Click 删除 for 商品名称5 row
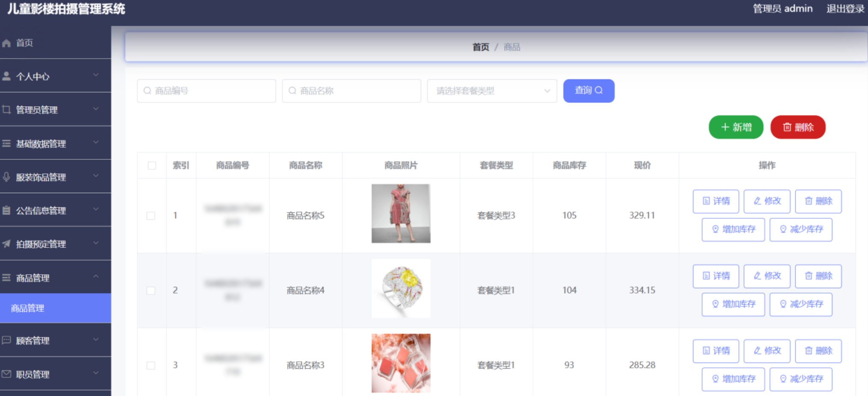The image size is (868, 396). pos(818,201)
